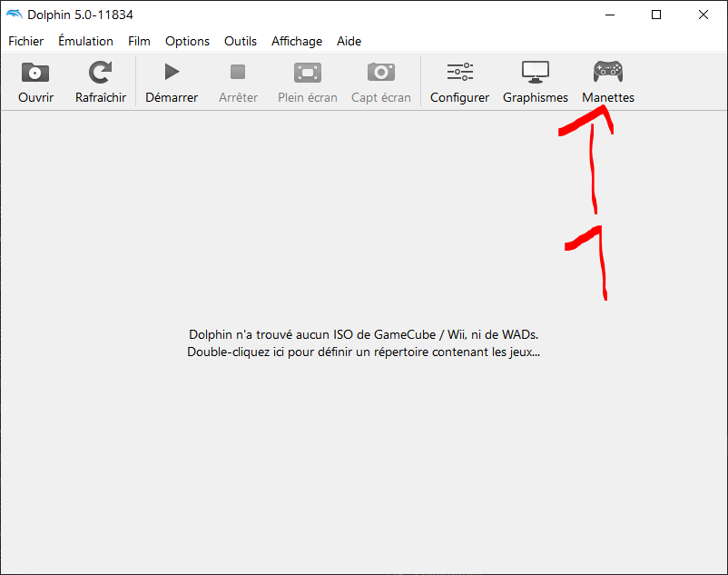
Task: Click the Plein écran fullscreen icon
Action: [308, 73]
